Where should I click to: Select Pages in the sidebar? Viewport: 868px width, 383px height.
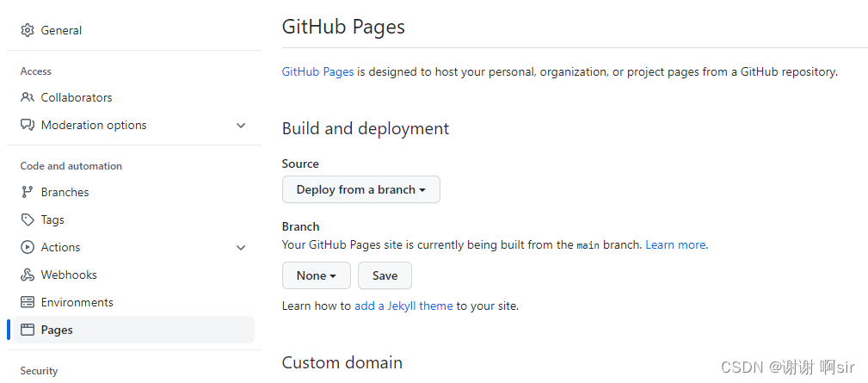[134, 330]
